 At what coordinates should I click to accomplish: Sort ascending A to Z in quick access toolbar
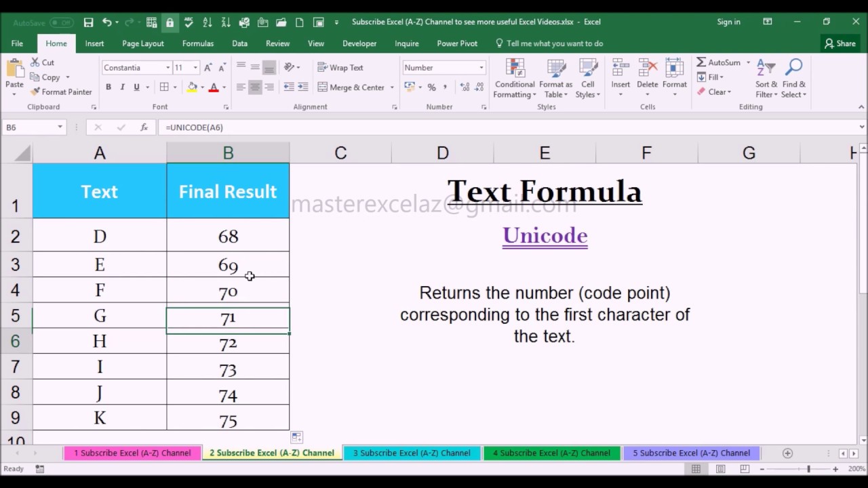pos(208,22)
